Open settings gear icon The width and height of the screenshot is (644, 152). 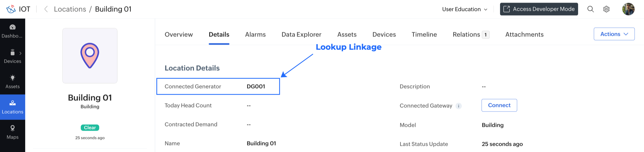coord(606,9)
